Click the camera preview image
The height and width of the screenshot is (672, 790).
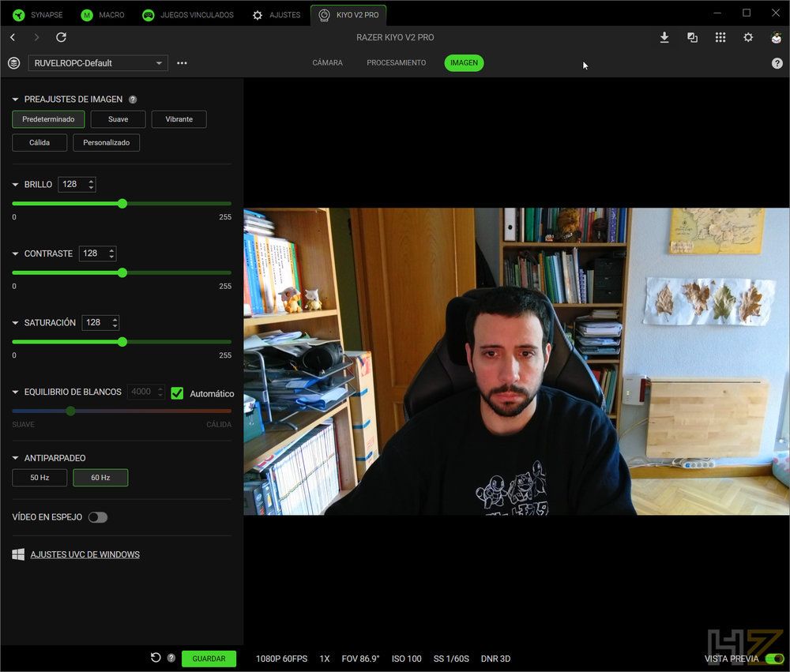coord(517,361)
